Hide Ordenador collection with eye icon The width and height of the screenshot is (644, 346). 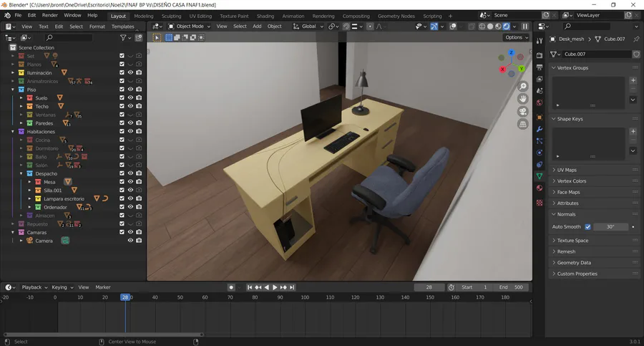point(130,206)
